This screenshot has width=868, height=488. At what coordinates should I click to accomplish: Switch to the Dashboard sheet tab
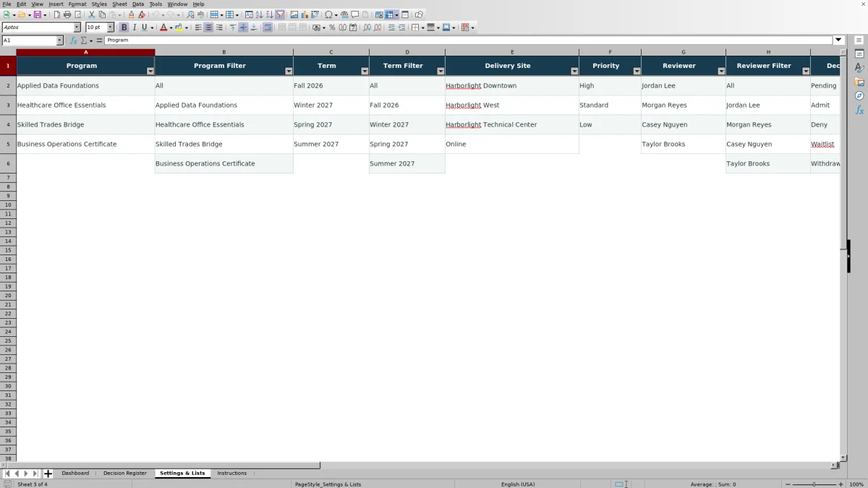[75, 474]
